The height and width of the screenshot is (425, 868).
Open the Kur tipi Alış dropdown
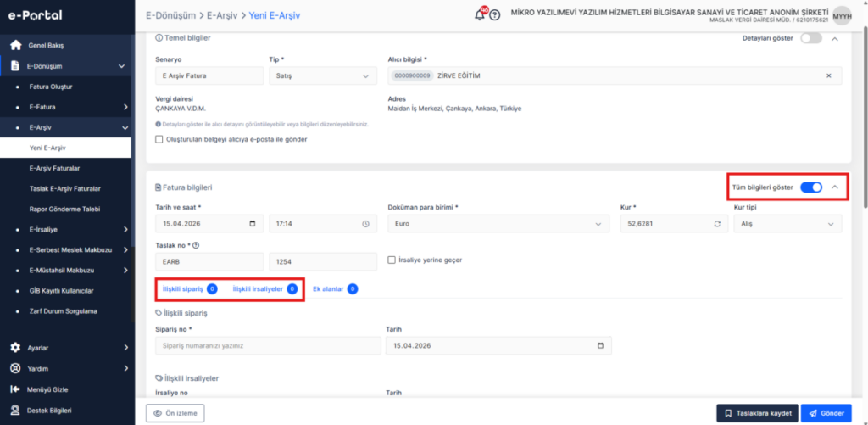[787, 224]
